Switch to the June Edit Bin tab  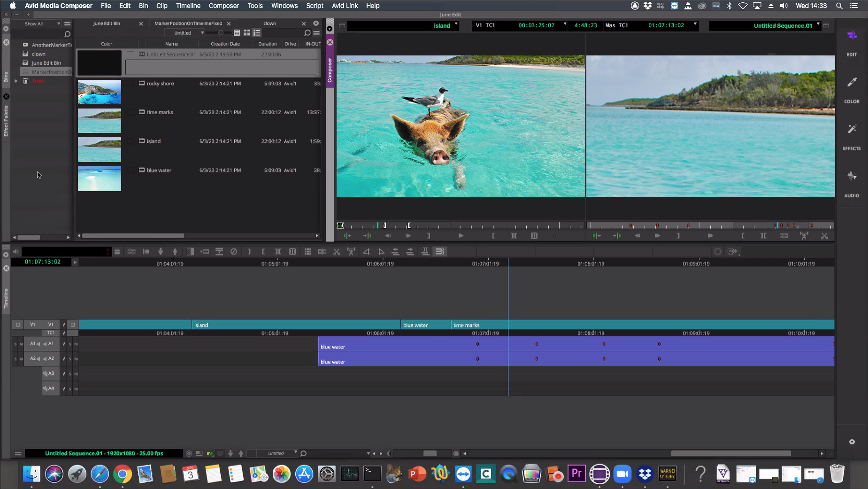[107, 23]
